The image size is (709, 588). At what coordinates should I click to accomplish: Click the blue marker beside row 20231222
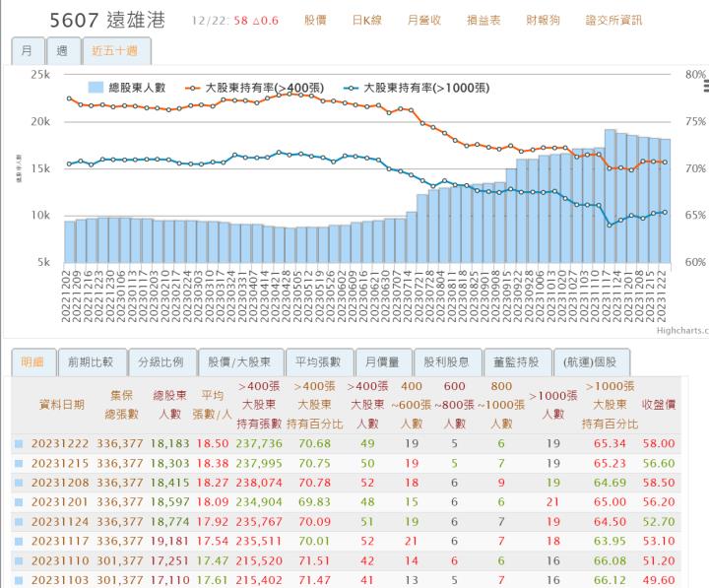tap(19, 444)
